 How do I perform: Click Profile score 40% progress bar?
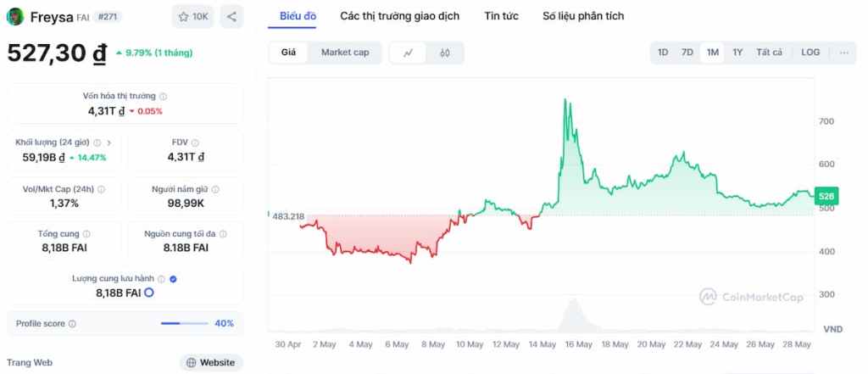pyautogui.click(x=184, y=324)
